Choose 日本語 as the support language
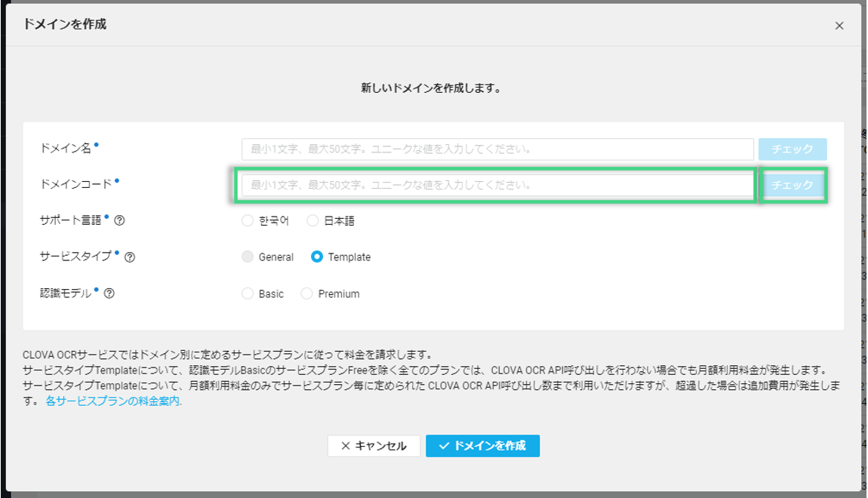The height and width of the screenshot is (498, 868). tap(312, 221)
